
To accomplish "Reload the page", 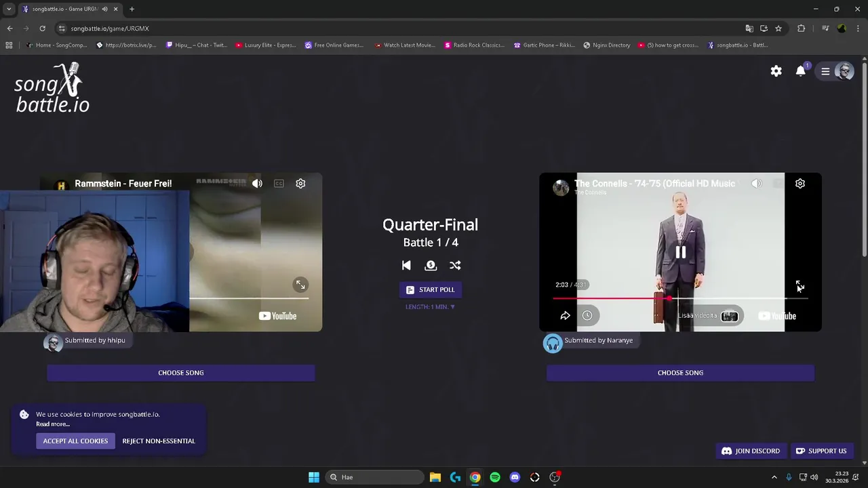I will (42, 28).
